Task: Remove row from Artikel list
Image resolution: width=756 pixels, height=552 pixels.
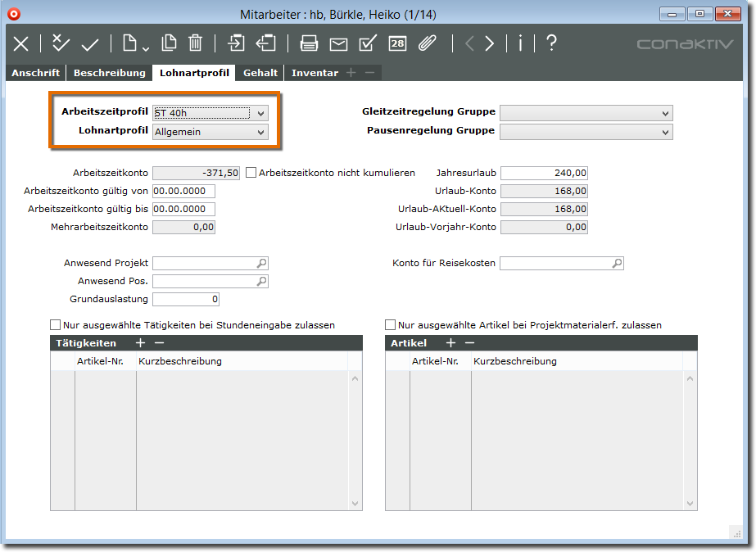Action: [469, 343]
